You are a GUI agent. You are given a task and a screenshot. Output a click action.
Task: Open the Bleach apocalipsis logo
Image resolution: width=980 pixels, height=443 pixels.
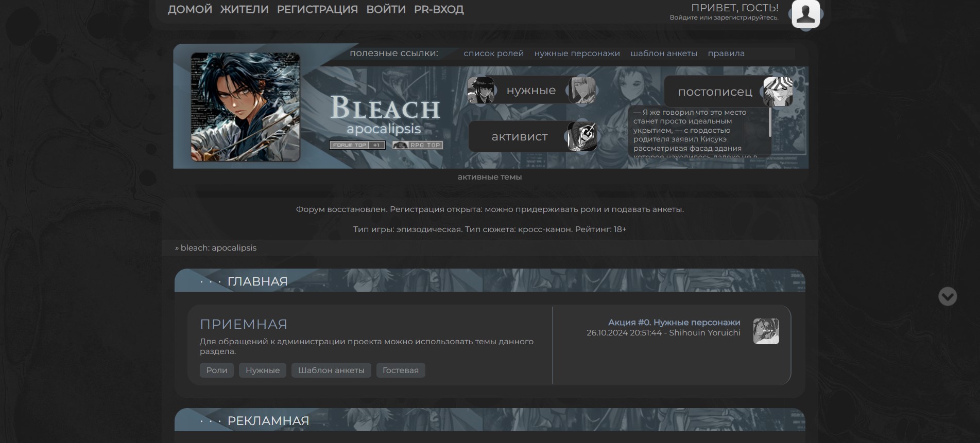point(385,115)
